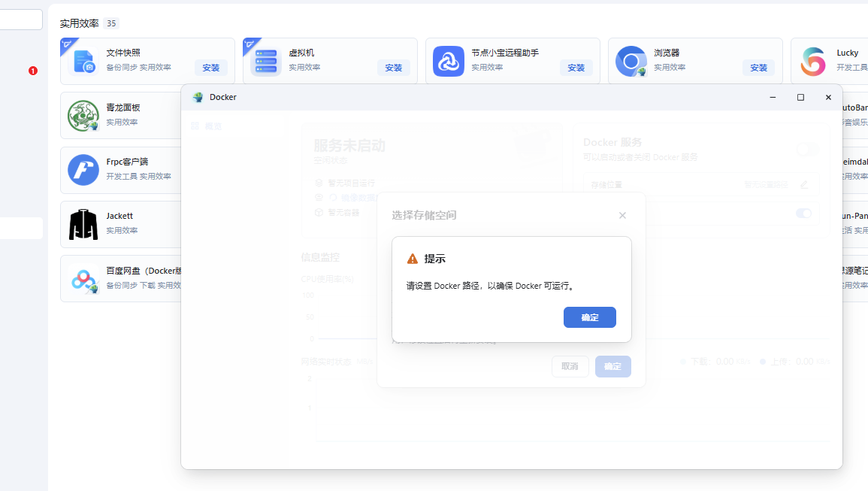
Task: Click the 浏览器 app icon
Action: (x=631, y=62)
